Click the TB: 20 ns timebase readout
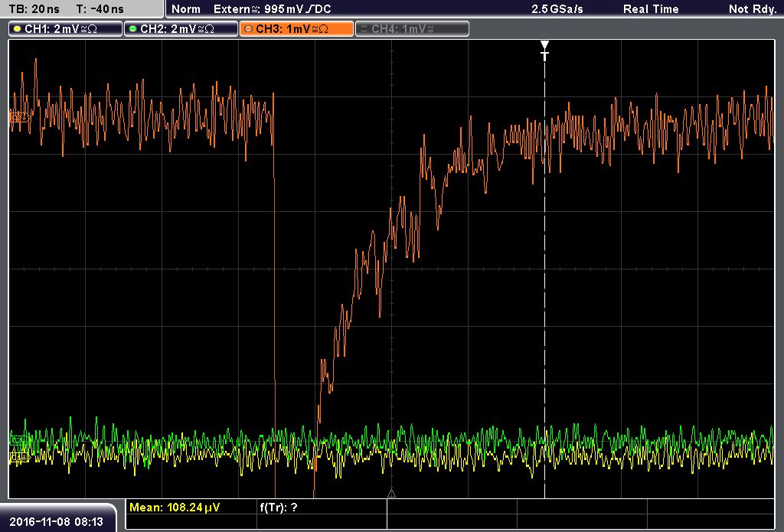 pyautogui.click(x=34, y=9)
